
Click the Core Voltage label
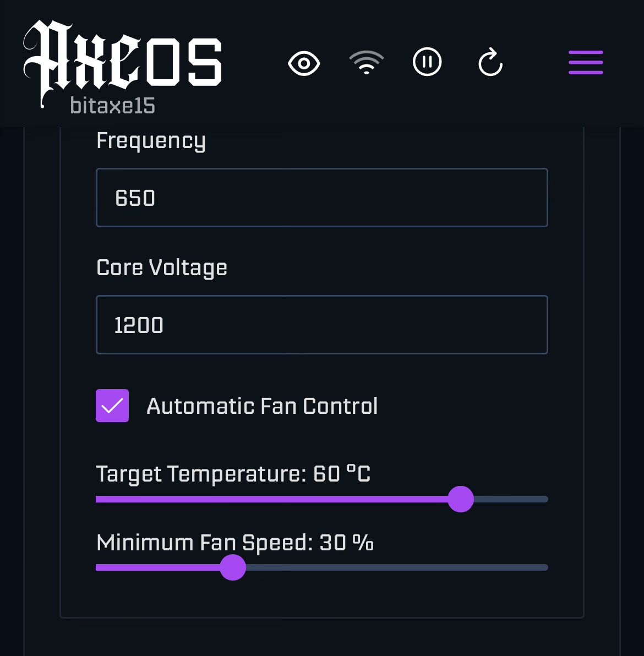[x=161, y=268]
